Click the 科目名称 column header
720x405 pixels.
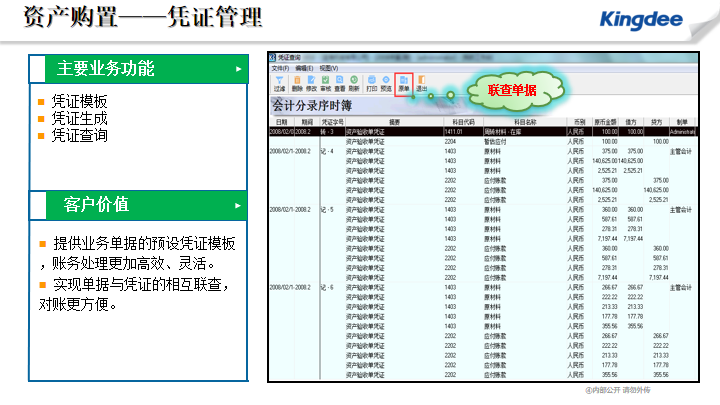point(525,122)
